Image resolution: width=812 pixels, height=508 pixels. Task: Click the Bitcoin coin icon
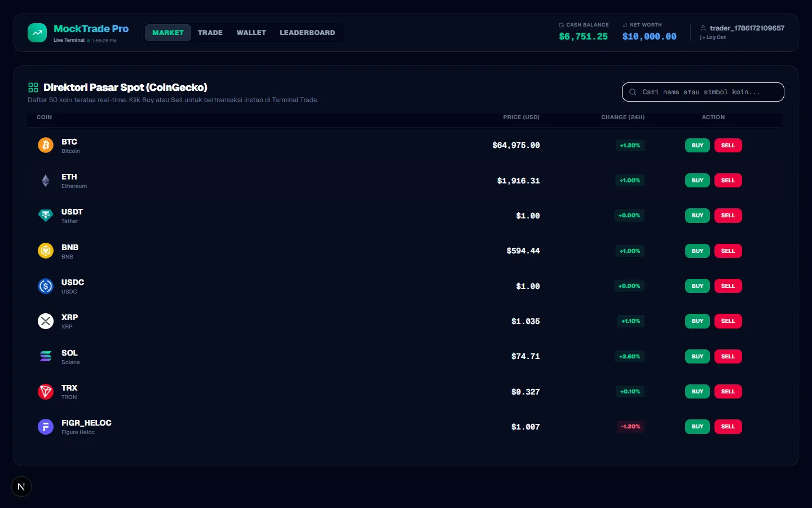[x=46, y=145]
